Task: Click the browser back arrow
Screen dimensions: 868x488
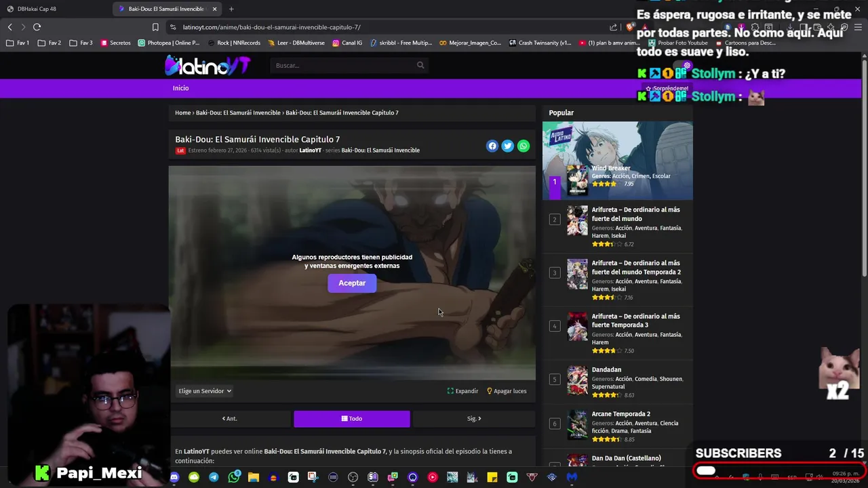Action: coord(10,27)
